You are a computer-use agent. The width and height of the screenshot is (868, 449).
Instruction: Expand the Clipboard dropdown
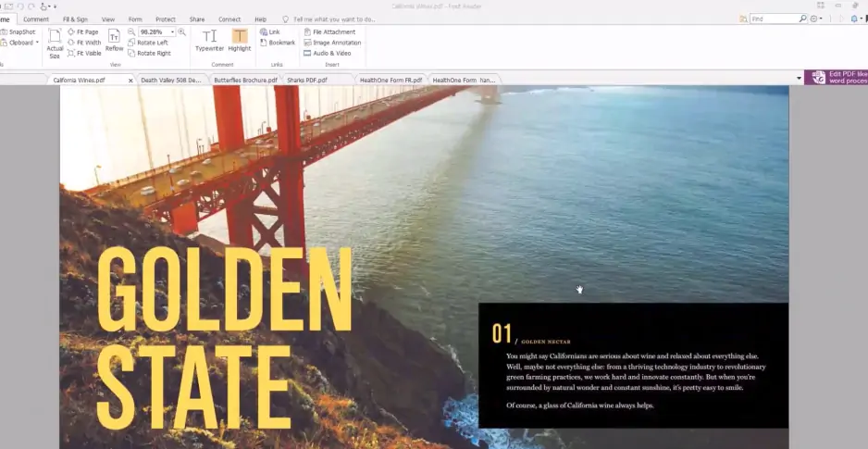tap(37, 43)
